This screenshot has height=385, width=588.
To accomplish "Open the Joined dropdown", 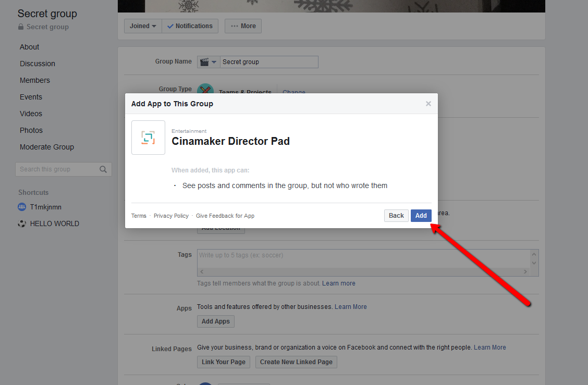I will click(x=143, y=26).
